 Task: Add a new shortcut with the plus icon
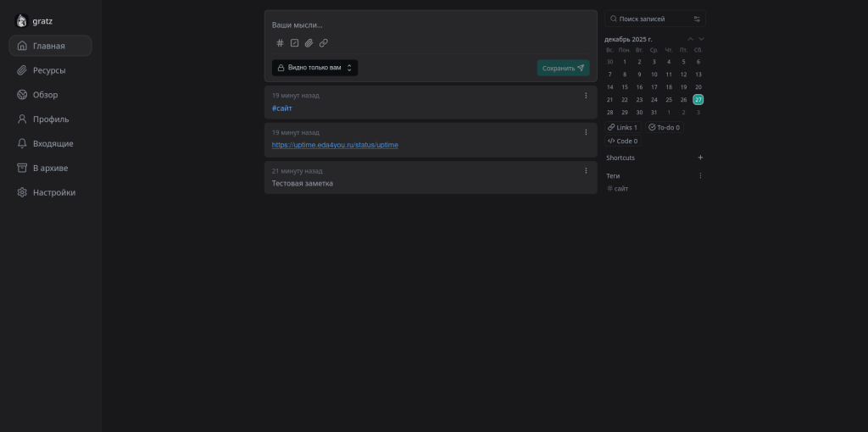(700, 158)
